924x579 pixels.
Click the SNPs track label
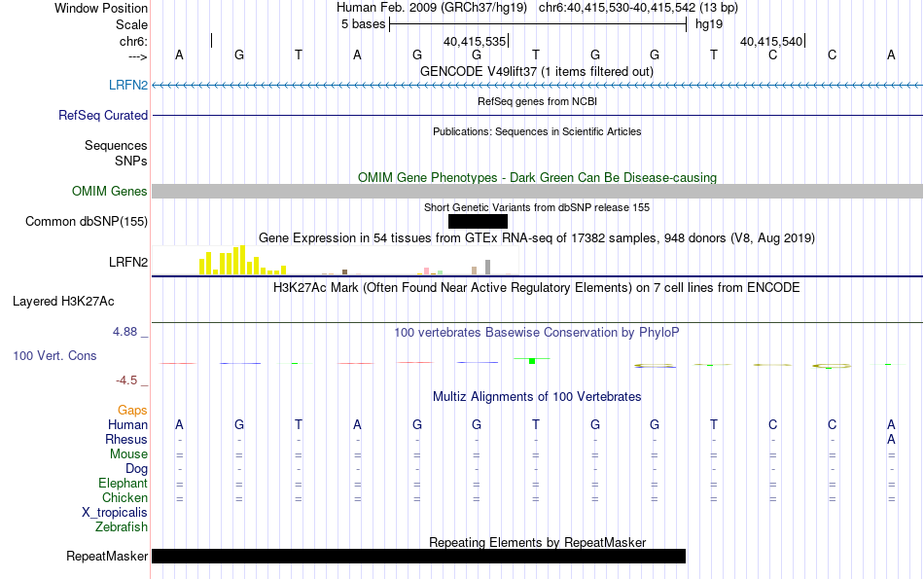pyautogui.click(x=131, y=161)
